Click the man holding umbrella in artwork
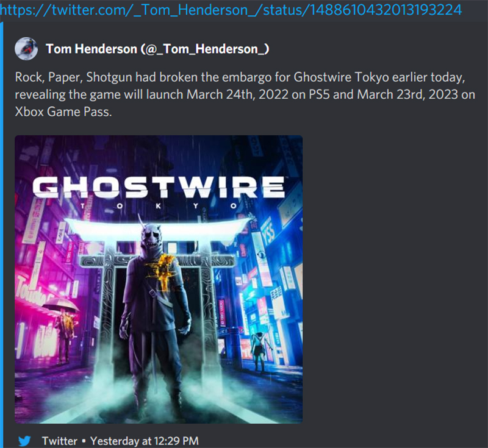This screenshot has width=488, height=448. 62,330
